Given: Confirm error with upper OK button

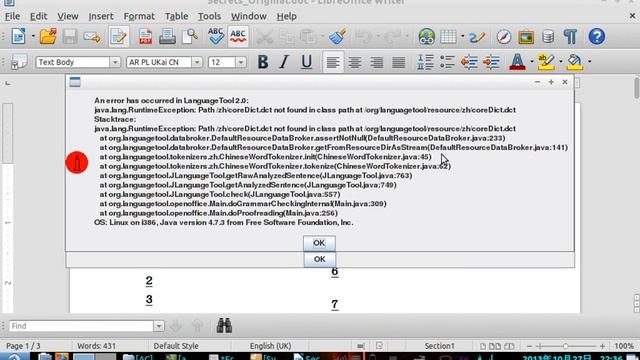Looking at the screenshot, I should point(319,243).
